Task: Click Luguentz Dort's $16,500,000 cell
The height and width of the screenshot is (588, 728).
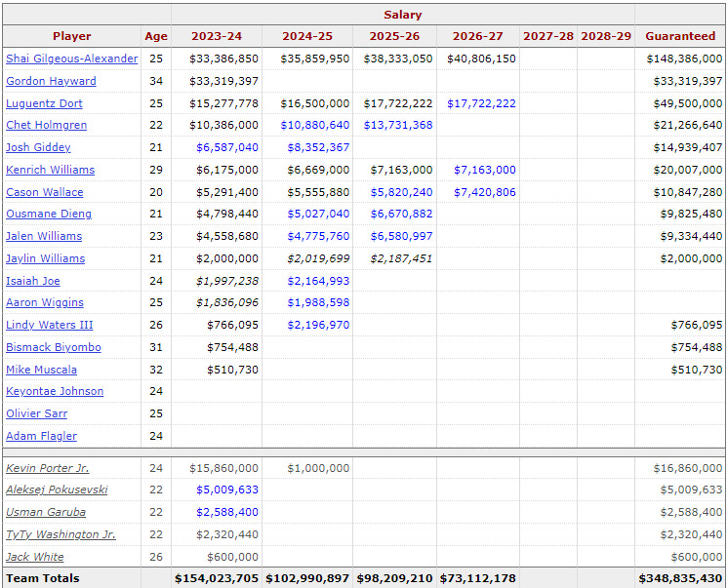Action: [315, 103]
